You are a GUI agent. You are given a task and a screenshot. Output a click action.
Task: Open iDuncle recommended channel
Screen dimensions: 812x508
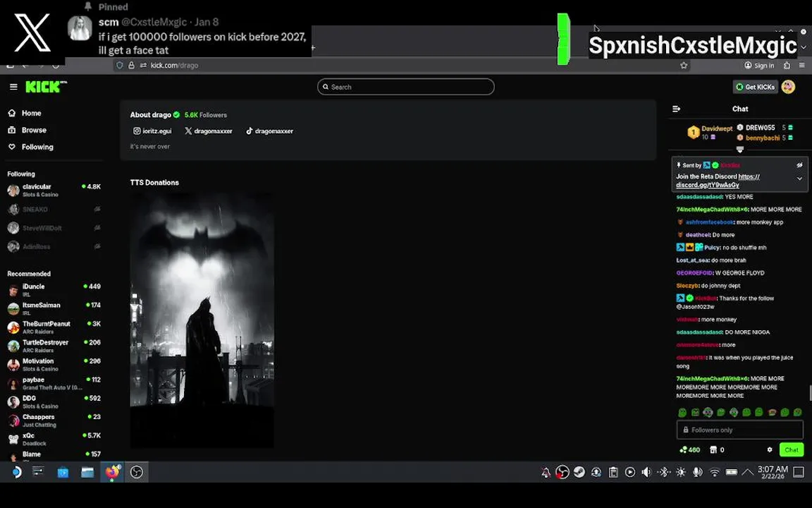[x=54, y=290]
